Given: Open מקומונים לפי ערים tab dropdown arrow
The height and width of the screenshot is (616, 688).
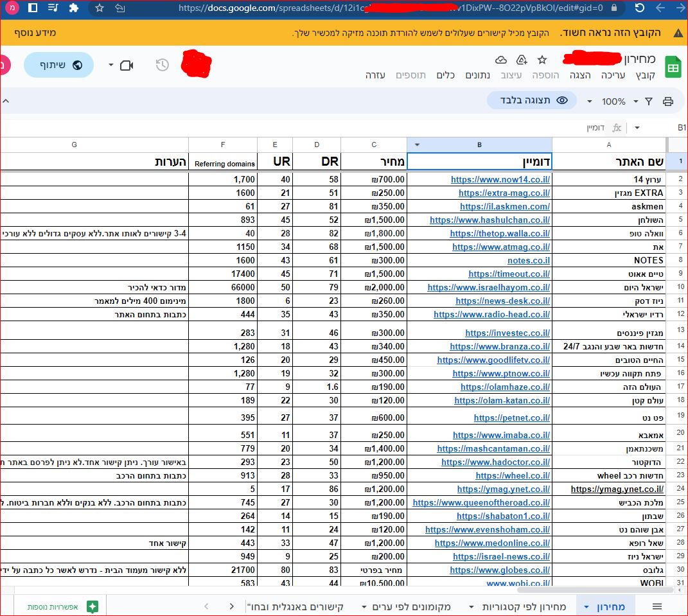Looking at the screenshot, I should pyautogui.click(x=364, y=607).
